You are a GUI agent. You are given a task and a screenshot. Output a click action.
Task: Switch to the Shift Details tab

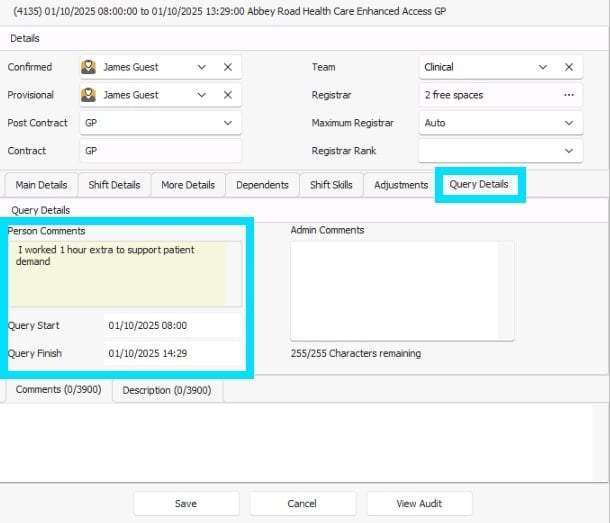[114, 185]
